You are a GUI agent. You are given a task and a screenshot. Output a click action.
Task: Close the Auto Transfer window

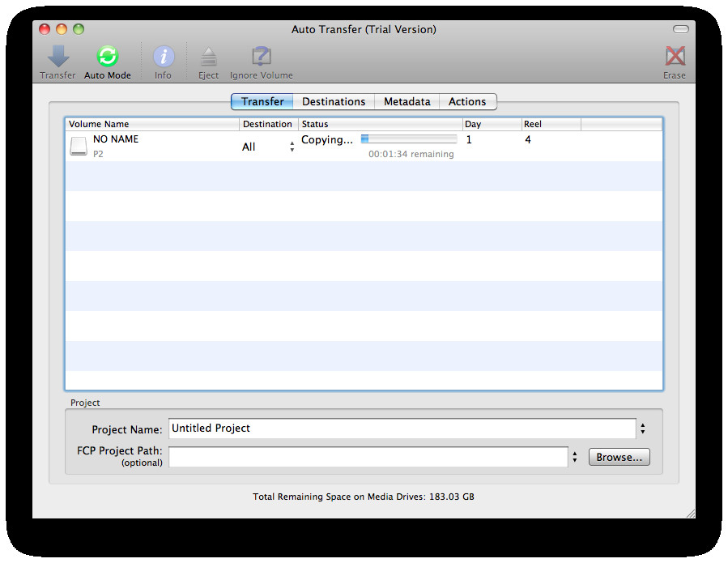point(45,29)
